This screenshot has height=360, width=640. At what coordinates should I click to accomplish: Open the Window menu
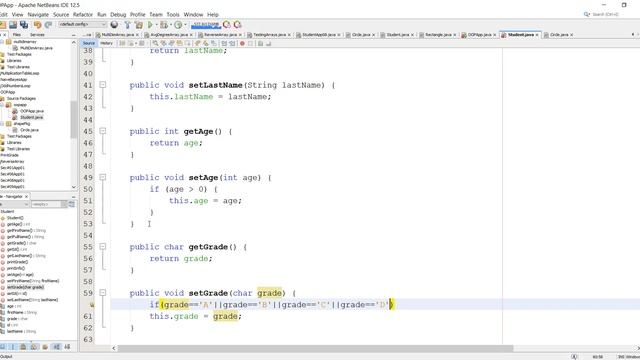(x=193, y=14)
